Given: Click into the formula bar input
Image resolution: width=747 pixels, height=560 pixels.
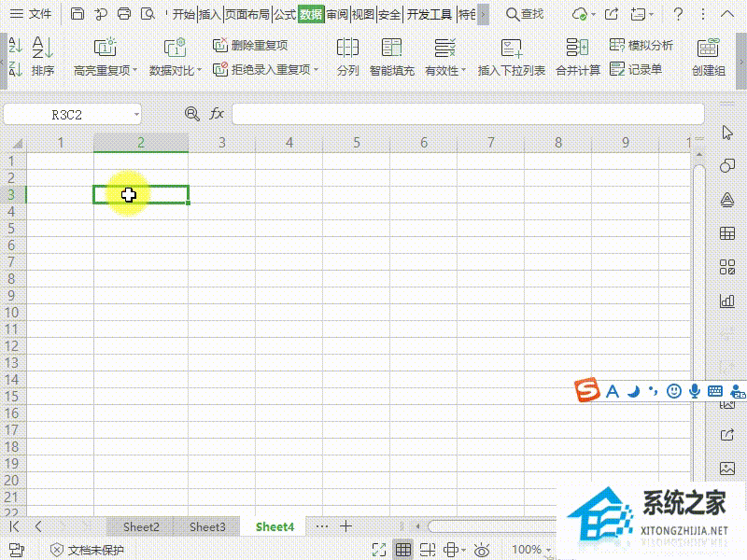Looking at the screenshot, I should click(468, 114).
